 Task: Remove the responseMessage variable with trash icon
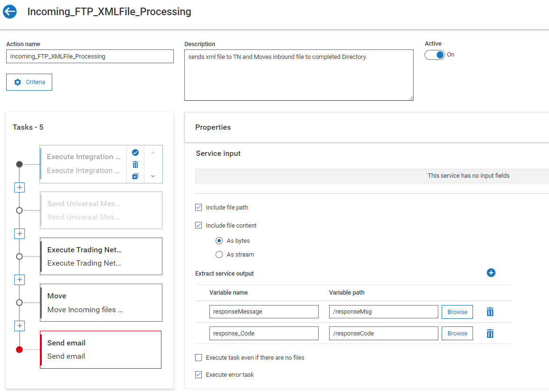[x=490, y=312]
